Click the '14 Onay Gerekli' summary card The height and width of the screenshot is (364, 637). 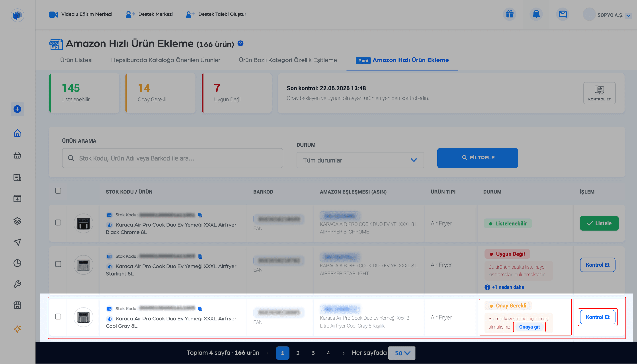(x=160, y=93)
